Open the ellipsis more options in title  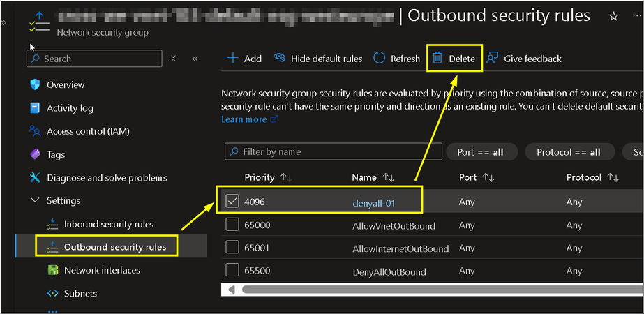[637, 15]
